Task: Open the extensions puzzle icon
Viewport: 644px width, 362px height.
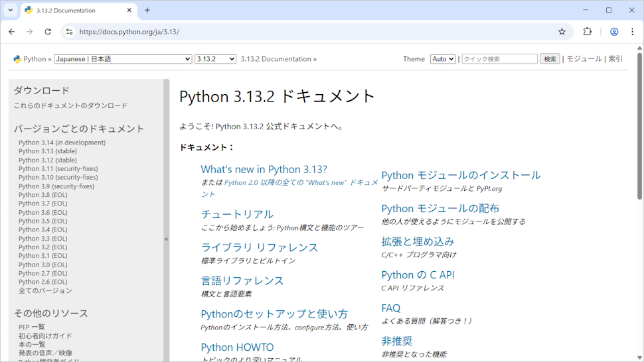Action: point(588,32)
